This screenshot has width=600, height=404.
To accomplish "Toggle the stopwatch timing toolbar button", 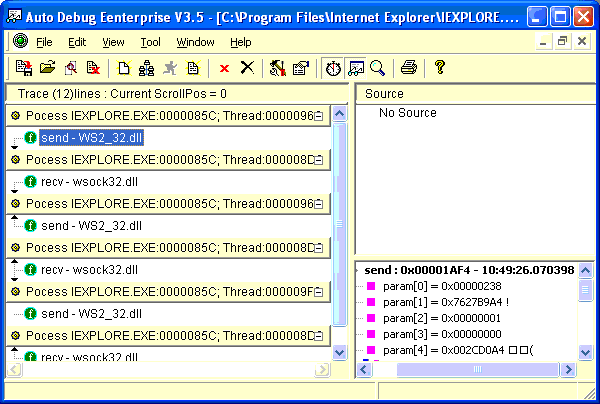I will click(x=333, y=68).
